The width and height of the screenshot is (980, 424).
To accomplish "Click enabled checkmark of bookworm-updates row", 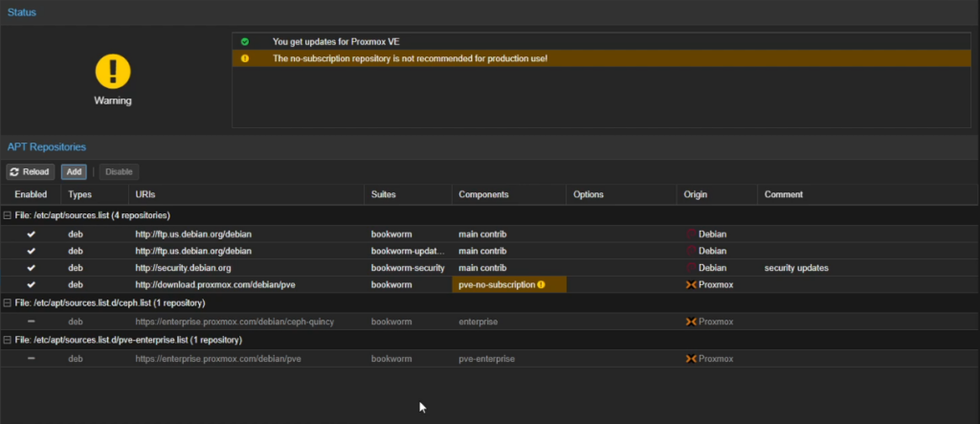I will click(32, 251).
